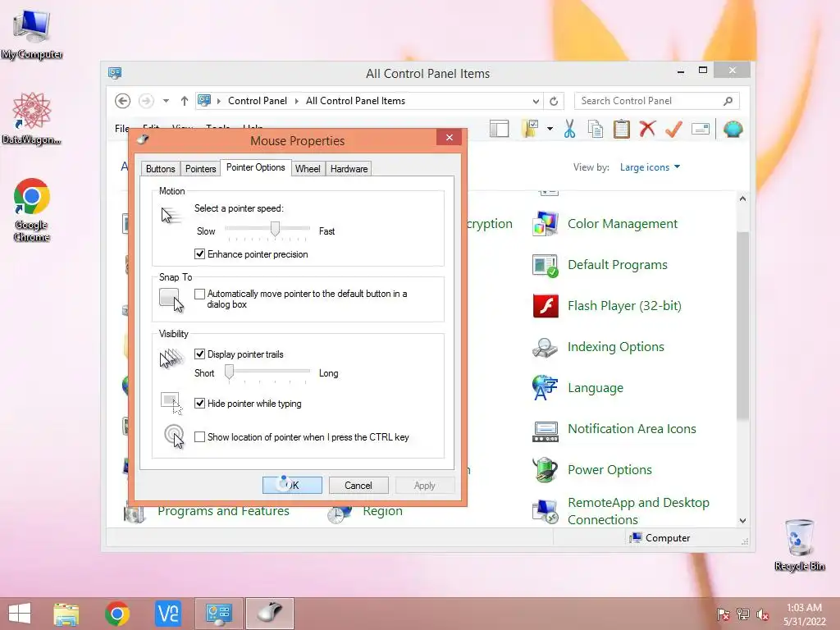The image size is (840, 630).
Task: Switch to the Wheel tab
Action: (x=308, y=169)
